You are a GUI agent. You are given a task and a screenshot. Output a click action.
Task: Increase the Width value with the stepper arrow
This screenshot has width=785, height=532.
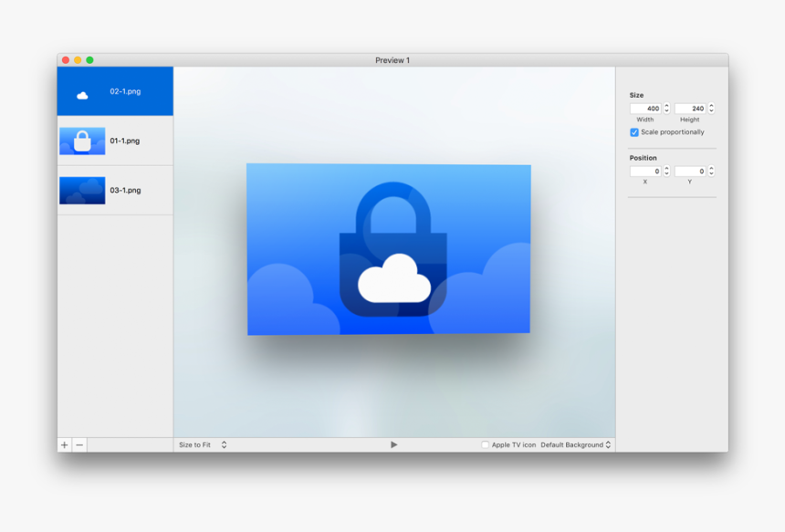coord(667,105)
